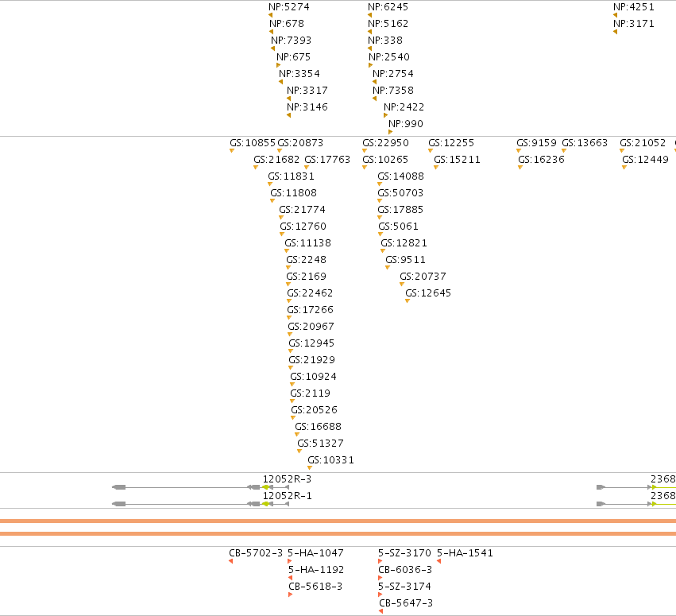This screenshot has width=676, height=616.
Task: Select the NP:990 feature
Action: tap(406, 124)
